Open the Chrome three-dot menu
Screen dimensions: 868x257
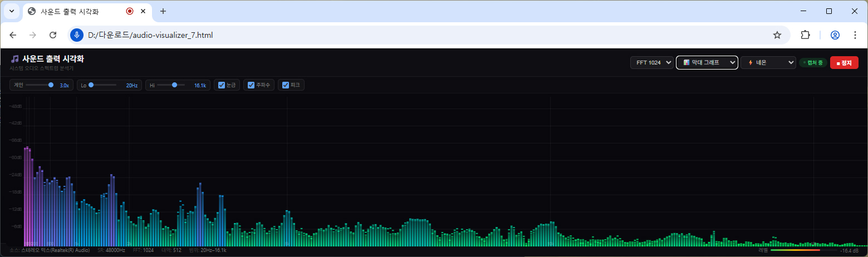855,35
